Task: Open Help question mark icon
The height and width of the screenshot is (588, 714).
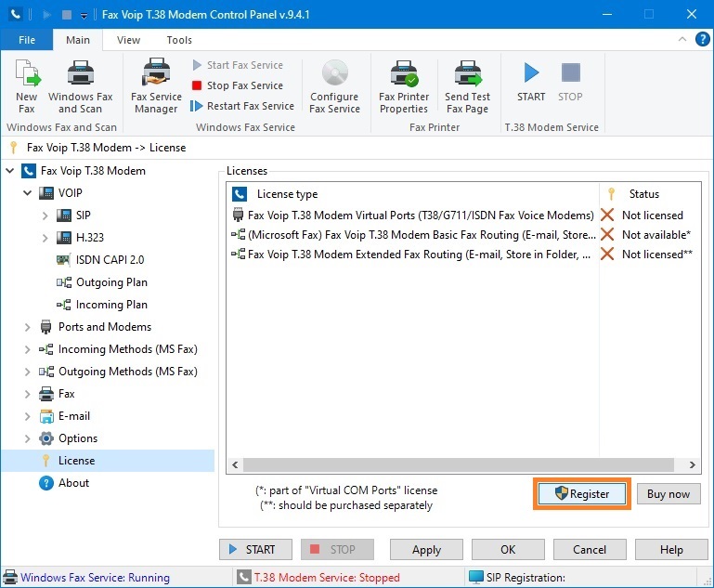Action: [702, 39]
